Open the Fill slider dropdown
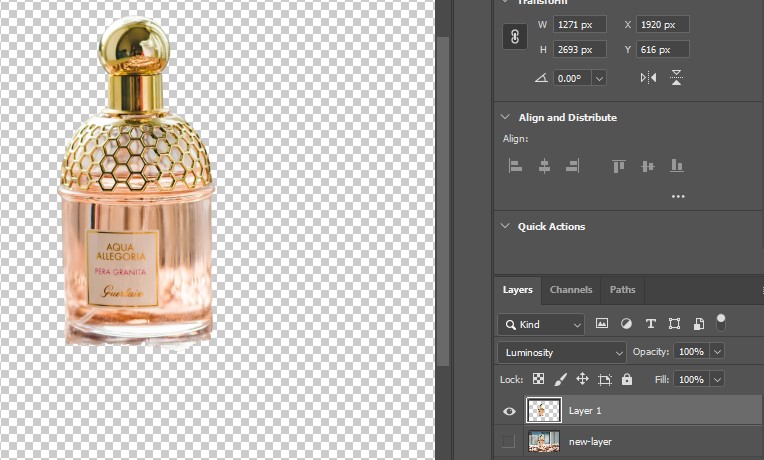764x460 pixels. coord(717,379)
